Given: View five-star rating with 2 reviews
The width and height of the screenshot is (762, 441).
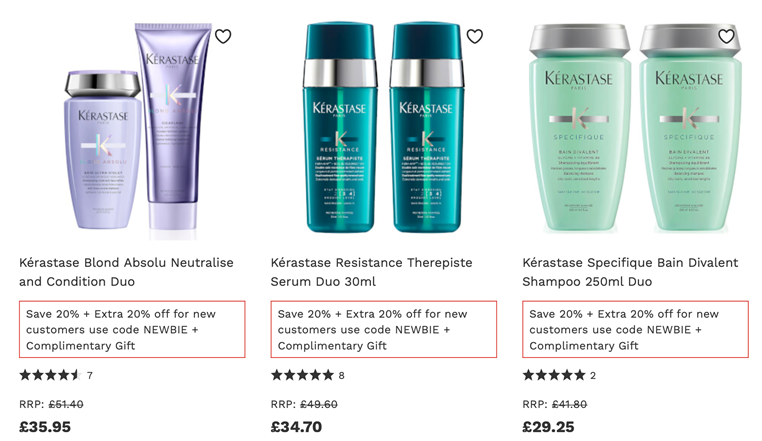Looking at the screenshot, I should point(559,375).
